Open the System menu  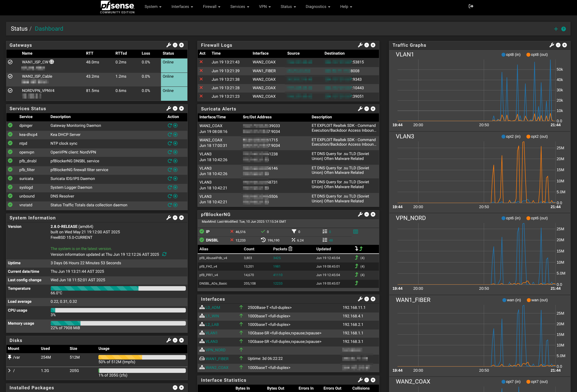[x=153, y=7]
